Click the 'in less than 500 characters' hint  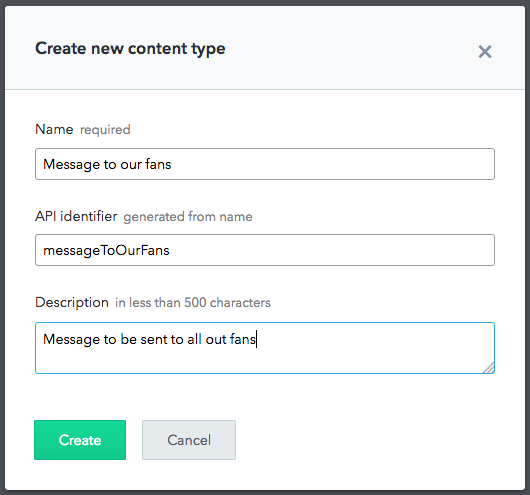[x=193, y=303]
